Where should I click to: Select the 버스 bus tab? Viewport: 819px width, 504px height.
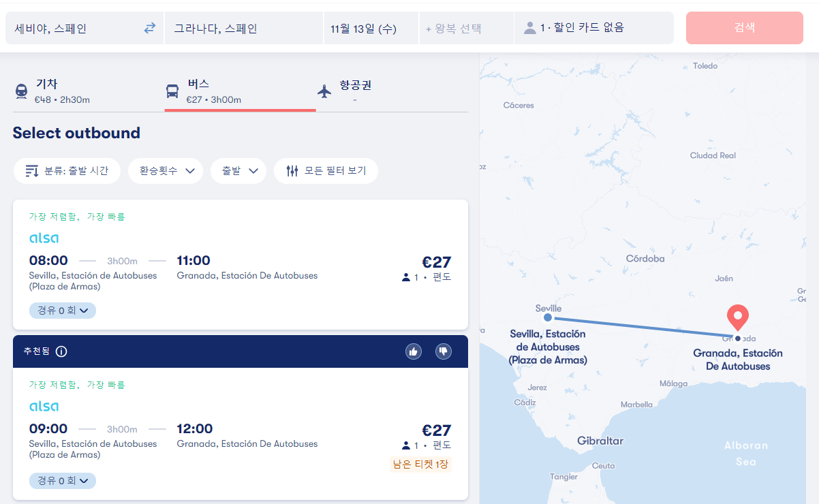[x=240, y=92]
